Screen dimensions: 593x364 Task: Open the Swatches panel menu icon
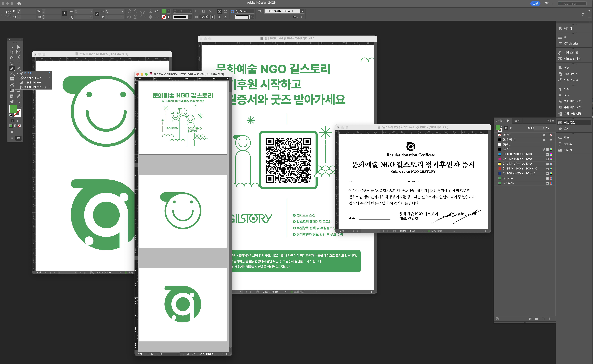pyautogui.click(x=553, y=121)
